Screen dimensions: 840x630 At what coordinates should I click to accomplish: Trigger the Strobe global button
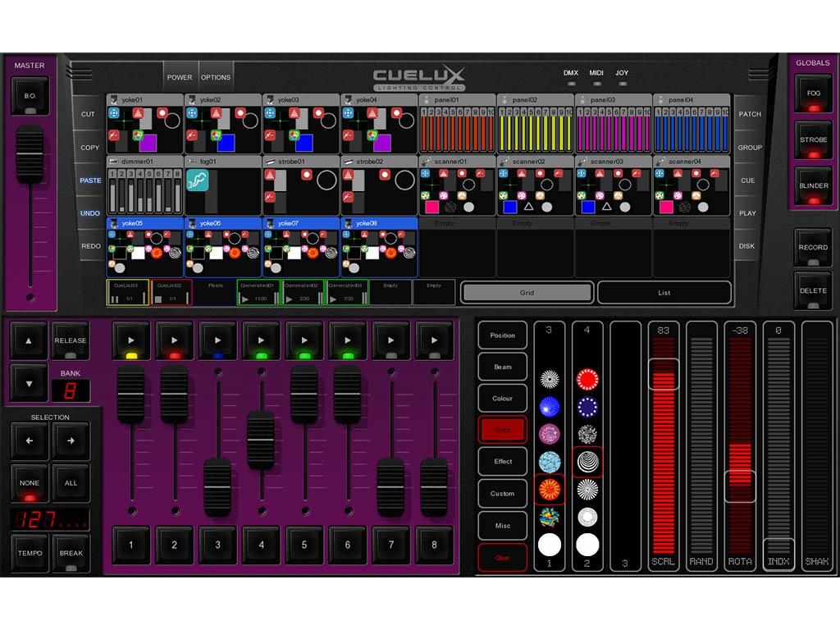coord(813,139)
